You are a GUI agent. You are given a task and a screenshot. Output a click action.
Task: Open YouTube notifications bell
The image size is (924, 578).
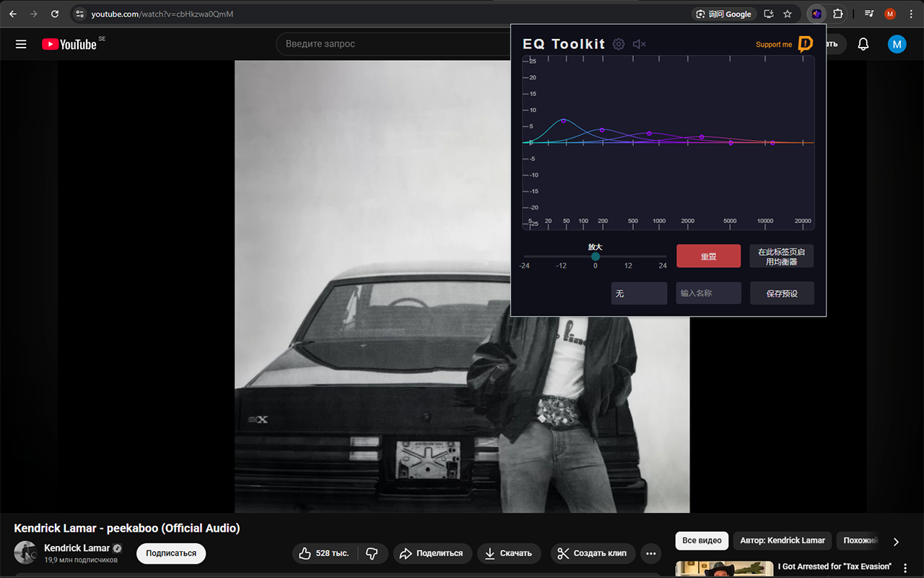pyautogui.click(x=863, y=44)
